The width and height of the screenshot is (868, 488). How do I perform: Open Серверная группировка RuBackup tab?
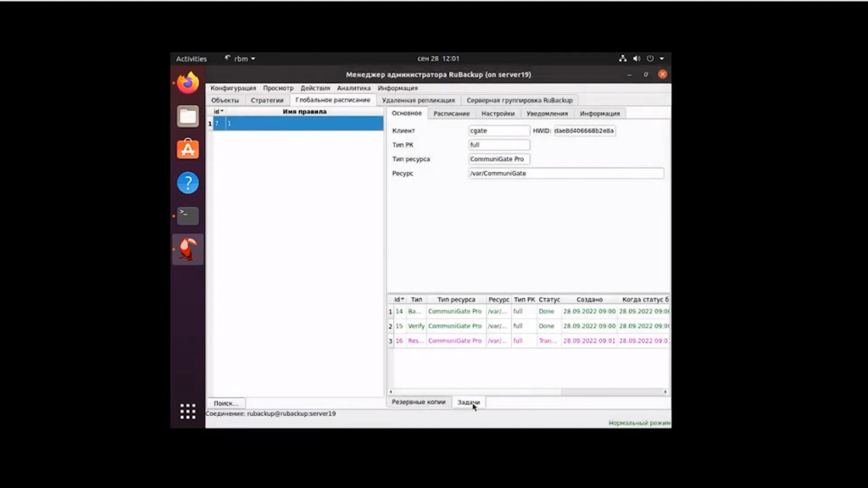520,100
